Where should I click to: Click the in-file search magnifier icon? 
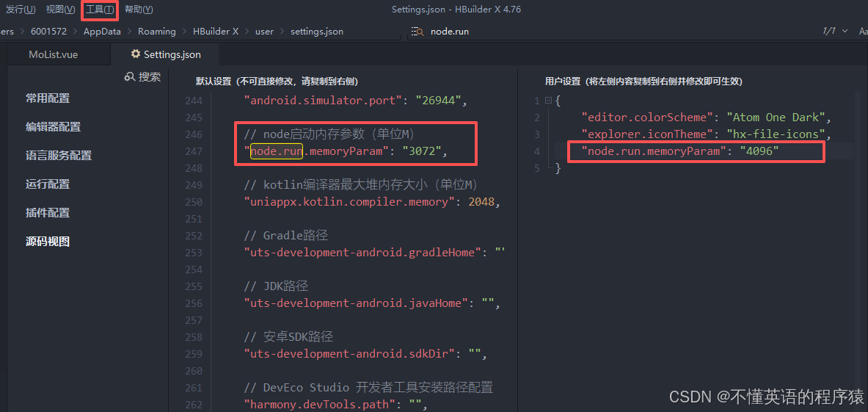[419, 32]
